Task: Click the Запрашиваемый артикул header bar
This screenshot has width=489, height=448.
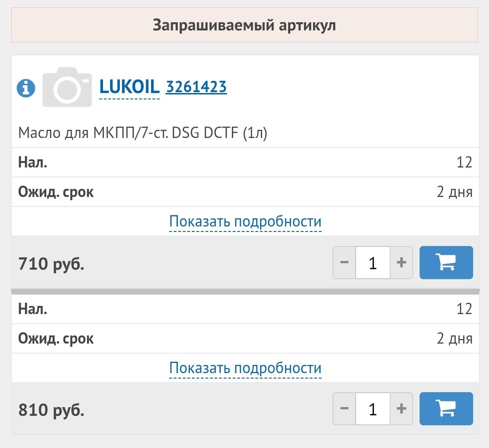Action: 244,25
